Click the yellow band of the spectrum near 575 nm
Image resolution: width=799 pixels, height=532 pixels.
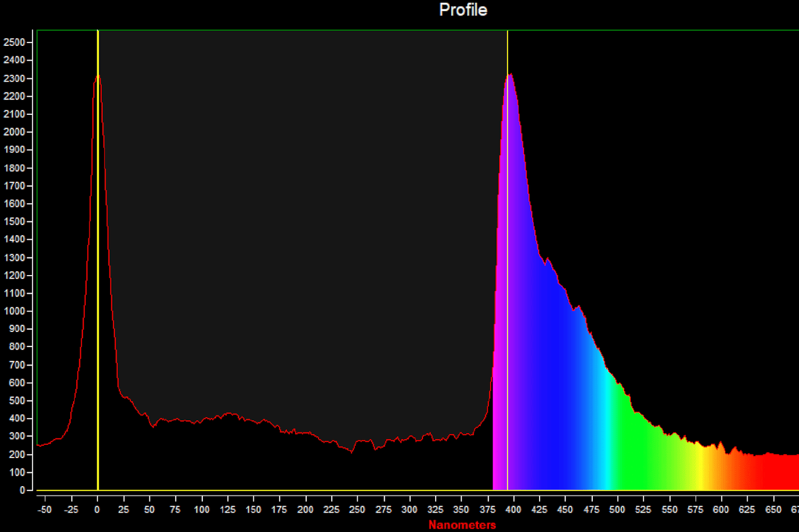(700, 470)
